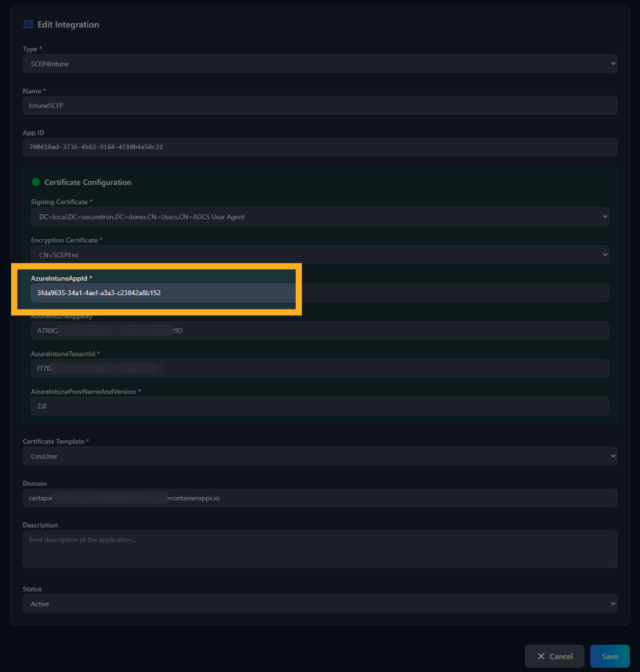This screenshot has width=640, height=672.
Task: Open the Status dropdown showing Active
Action: pos(320,603)
